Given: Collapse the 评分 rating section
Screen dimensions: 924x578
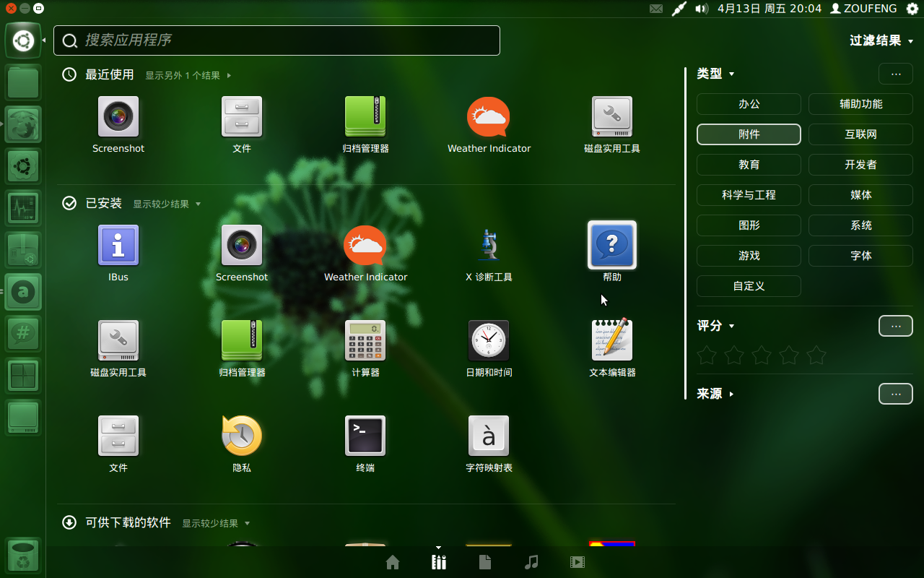Looking at the screenshot, I should pyautogui.click(x=715, y=326).
